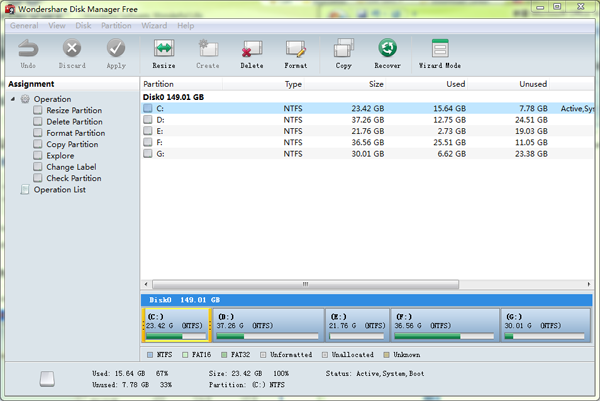Screen dimensions: 600x401
Task: Click the FAT16 legend color swatch
Action: click(x=185, y=355)
